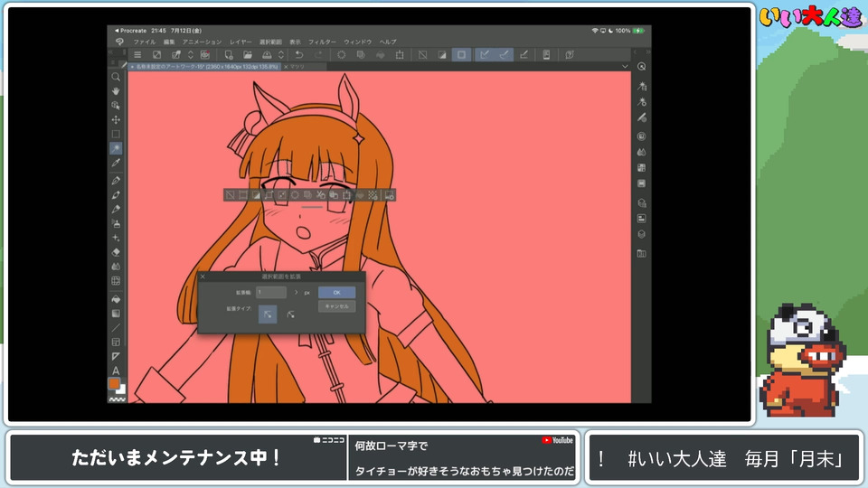Select the Text tool
868x488 pixels.
click(x=116, y=371)
